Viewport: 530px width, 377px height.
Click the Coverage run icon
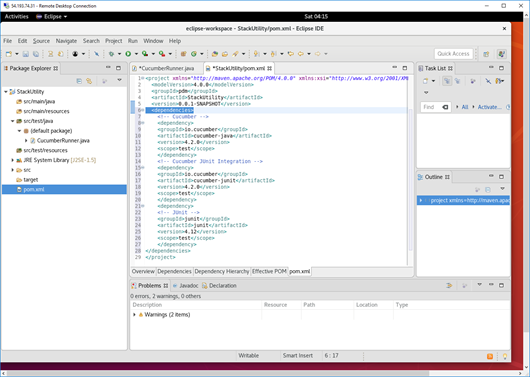pyautogui.click(x=145, y=54)
